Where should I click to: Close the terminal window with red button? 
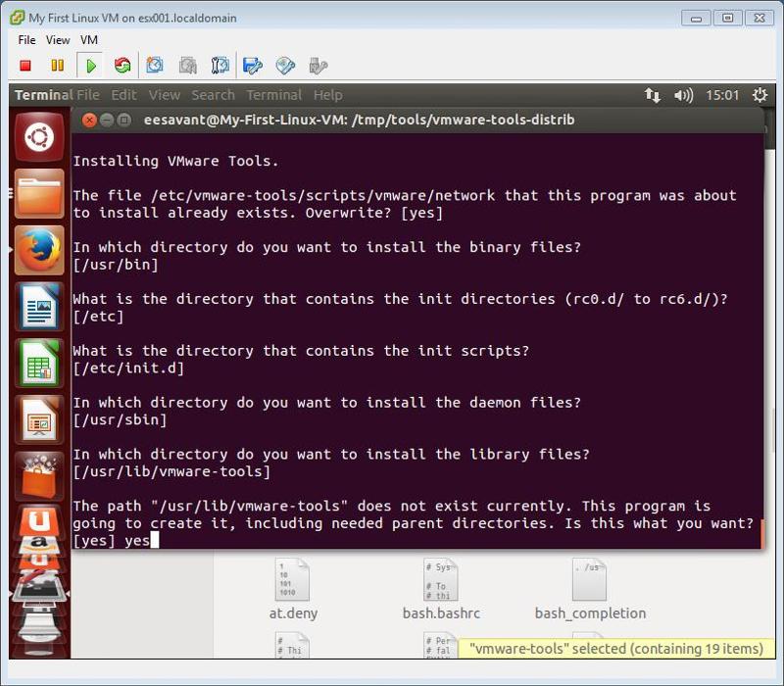coord(89,120)
